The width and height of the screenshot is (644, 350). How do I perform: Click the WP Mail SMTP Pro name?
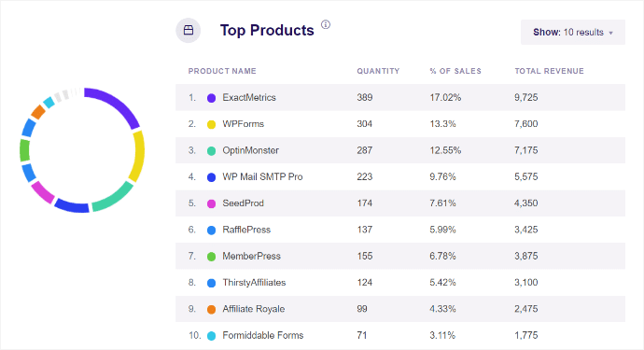(x=262, y=177)
